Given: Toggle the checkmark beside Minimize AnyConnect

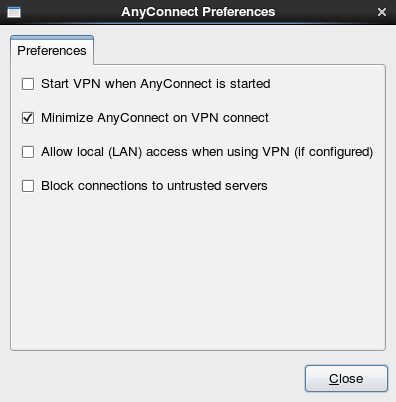Looking at the screenshot, I should pyautogui.click(x=28, y=118).
